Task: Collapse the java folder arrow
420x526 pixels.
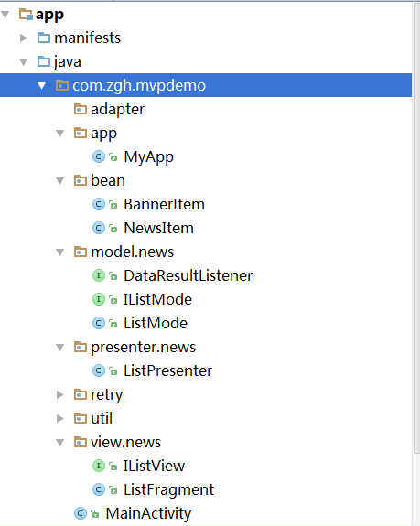Action: 24,61
